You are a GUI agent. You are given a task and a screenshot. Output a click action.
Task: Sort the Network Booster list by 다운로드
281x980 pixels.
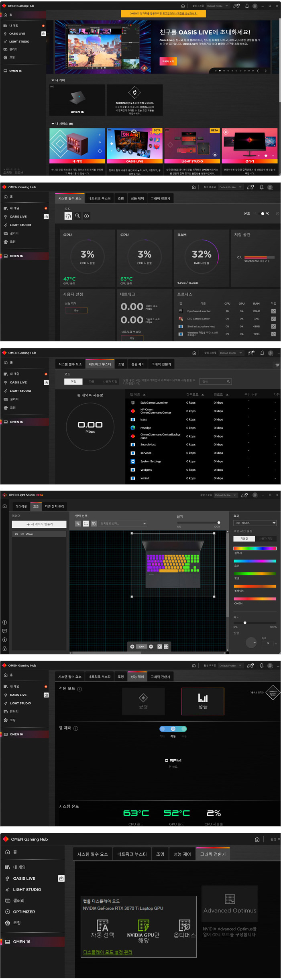[195, 395]
